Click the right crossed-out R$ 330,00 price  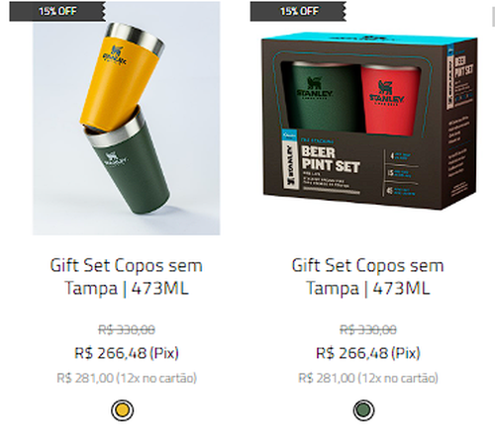pyautogui.click(x=368, y=329)
